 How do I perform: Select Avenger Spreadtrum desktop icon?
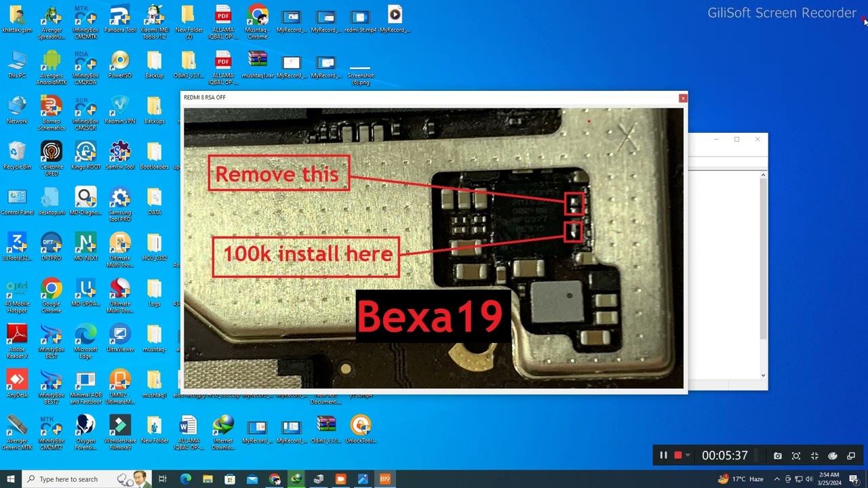[x=52, y=22]
